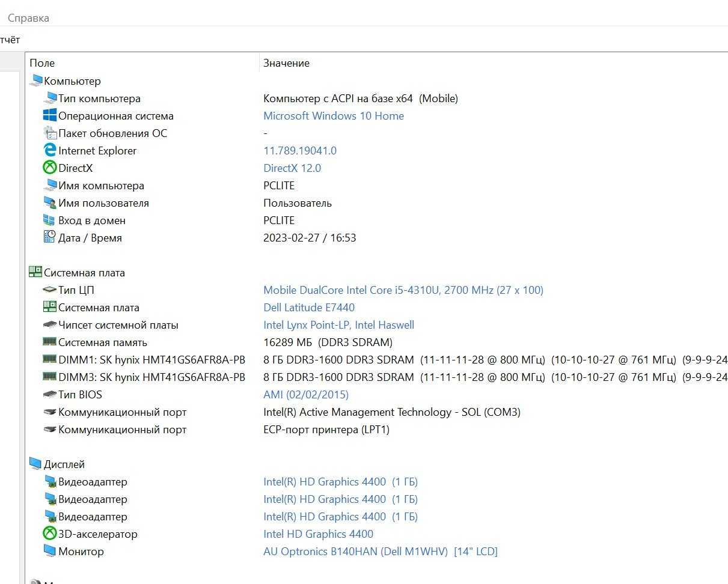This screenshot has width=728, height=584.
Task: Open the AMI (02/02/2015) BIOS link
Action: (x=306, y=395)
